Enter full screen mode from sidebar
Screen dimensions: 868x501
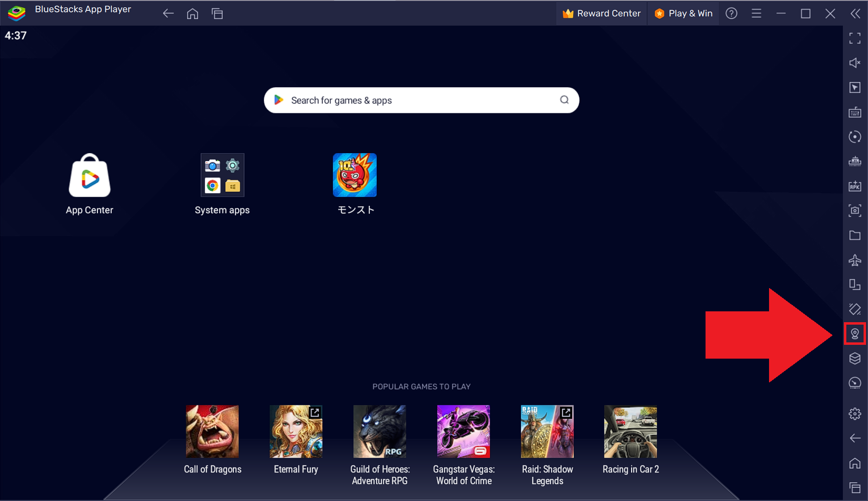pos(855,38)
